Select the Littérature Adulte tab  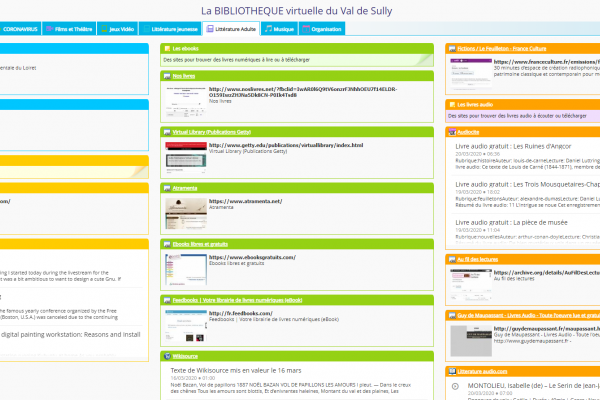(231, 29)
